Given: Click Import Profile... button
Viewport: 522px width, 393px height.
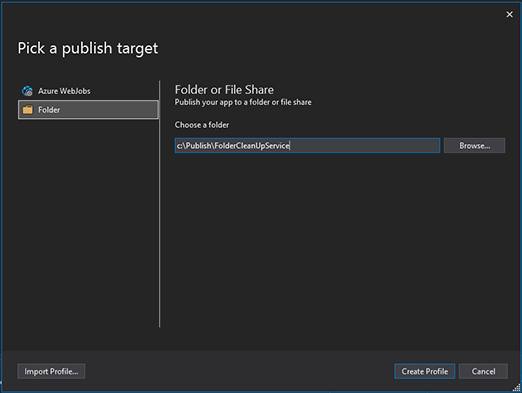Looking at the screenshot, I should click(x=51, y=371).
